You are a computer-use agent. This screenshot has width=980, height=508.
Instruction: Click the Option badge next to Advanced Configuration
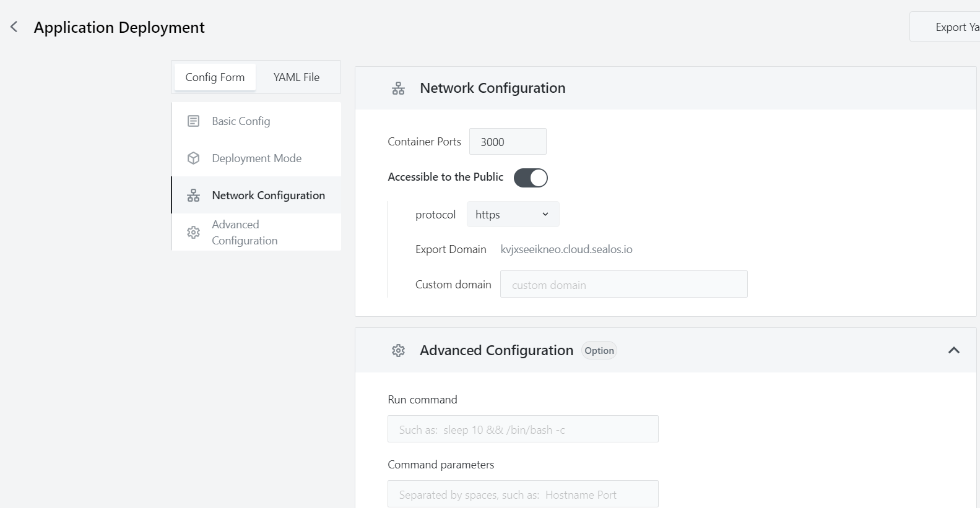pos(599,351)
